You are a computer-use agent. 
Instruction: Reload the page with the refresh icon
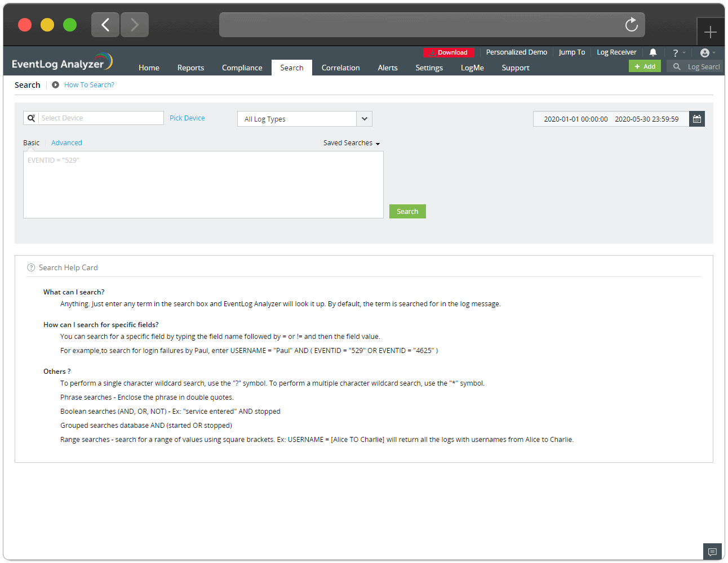click(631, 25)
